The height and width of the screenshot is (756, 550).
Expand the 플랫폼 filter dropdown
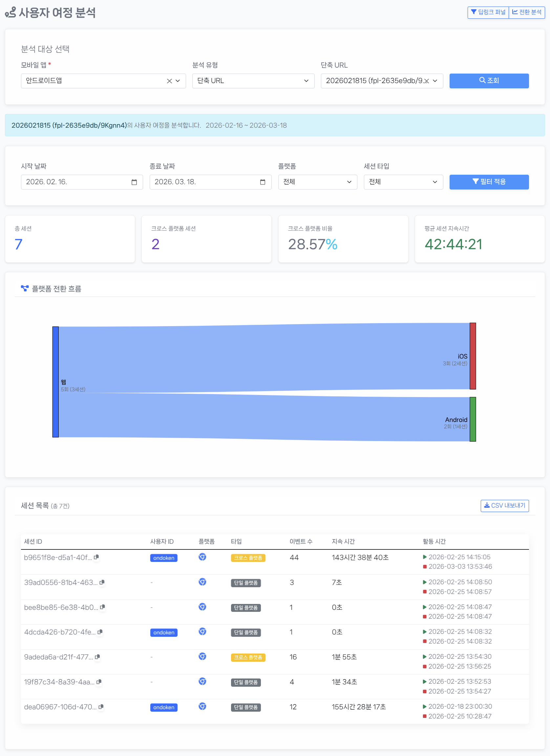pyautogui.click(x=317, y=182)
